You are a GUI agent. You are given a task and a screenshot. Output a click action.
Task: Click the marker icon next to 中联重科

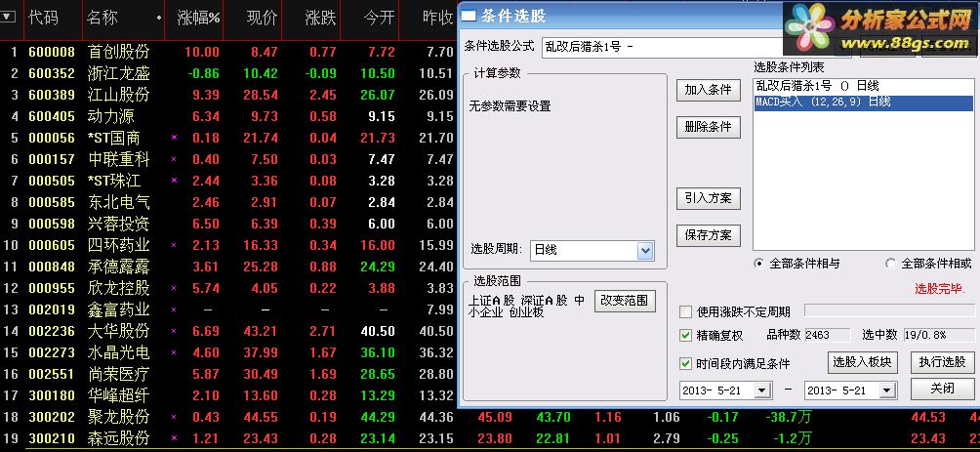pyautogui.click(x=175, y=159)
